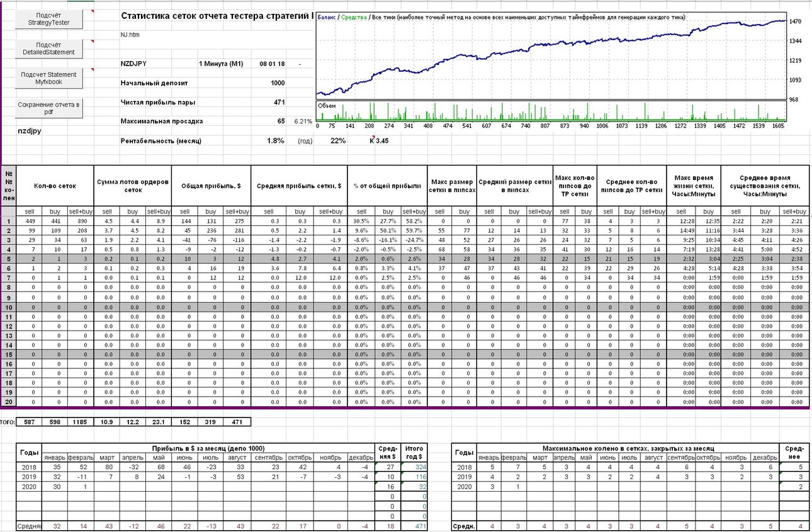The width and height of the screenshot is (812, 532).
Task: Select the total lots value 23.1
Action: pyautogui.click(x=159, y=422)
